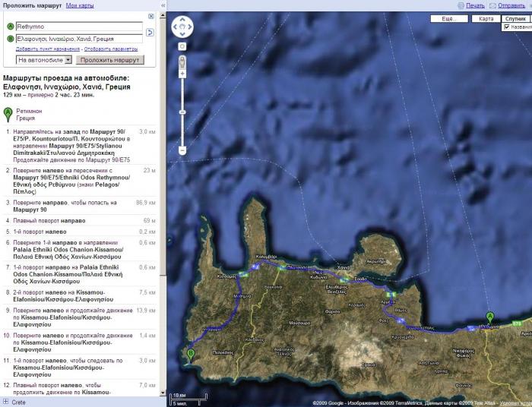Click start marker A on the map
This screenshot has width=532, height=407.
[489, 317]
